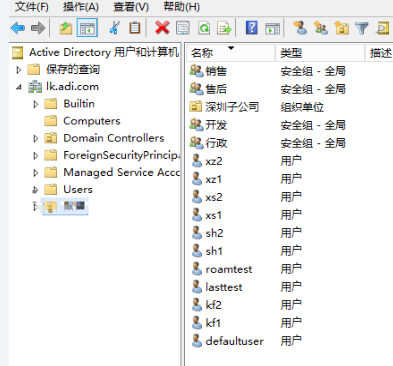393x366 pixels.
Task: Expand the Domain Controllers node
Action: [x=36, y=138]
